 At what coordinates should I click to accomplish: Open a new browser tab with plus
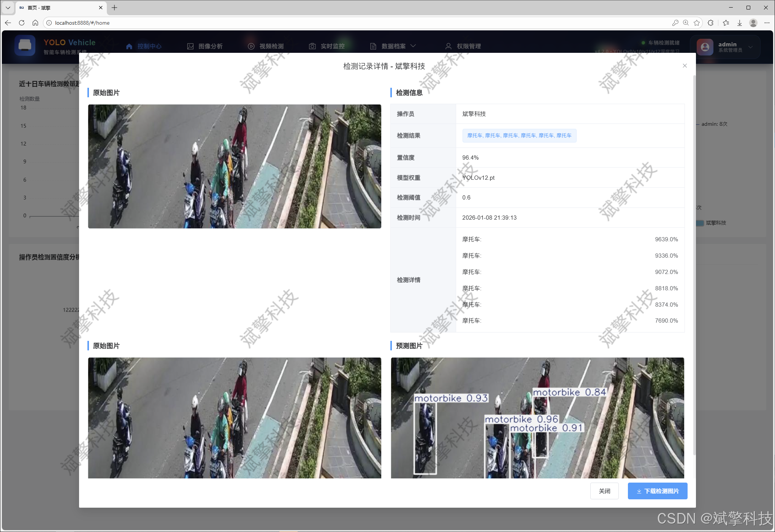tap(114, 8)
